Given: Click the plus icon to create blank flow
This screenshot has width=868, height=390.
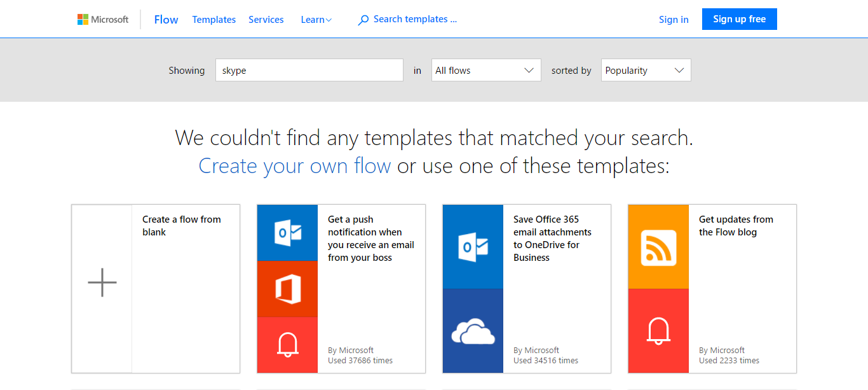Looking at the screenshot, I should pos(102,282).
